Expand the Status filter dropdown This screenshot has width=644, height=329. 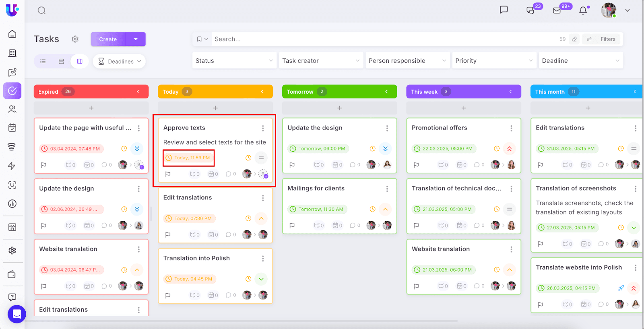pyautogui.click(x=234, y=61)
